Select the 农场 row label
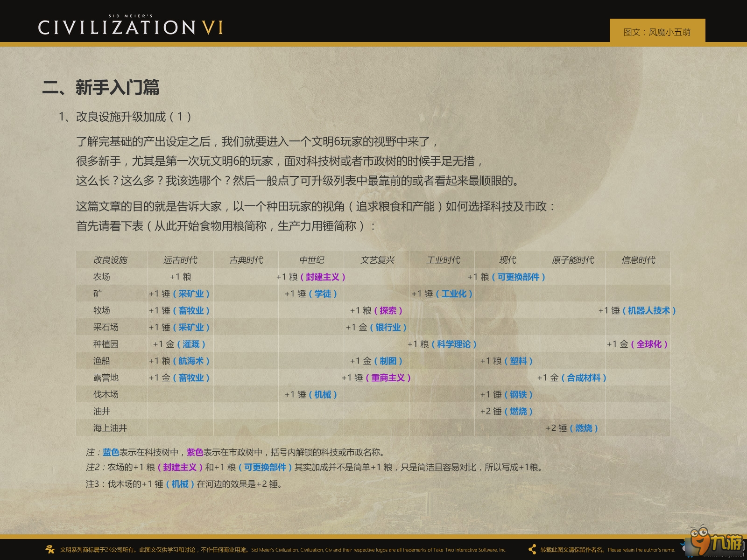 pyautogui.click(x=101, y=277)
